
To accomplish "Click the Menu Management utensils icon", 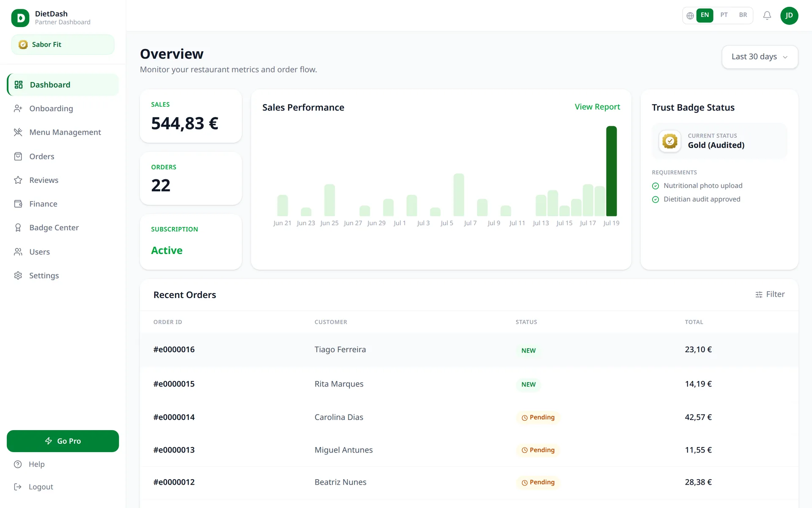I will pos(18,132).
